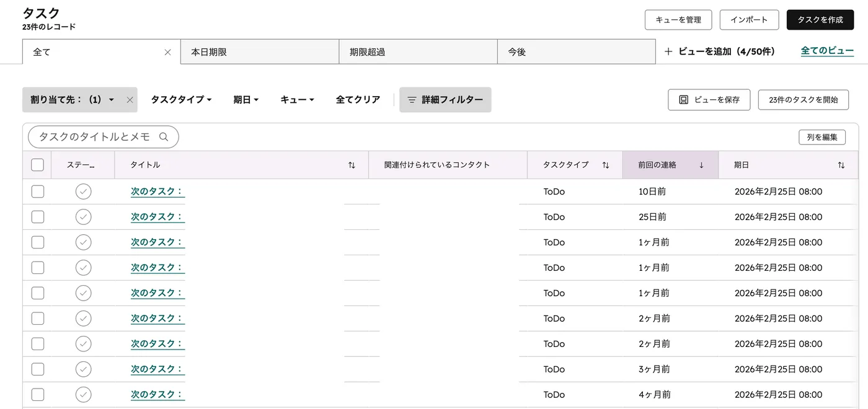
Task: Click inside the タスクのタイトルとメモ search field
Action: pyautogui.click(x=93, y=136)
